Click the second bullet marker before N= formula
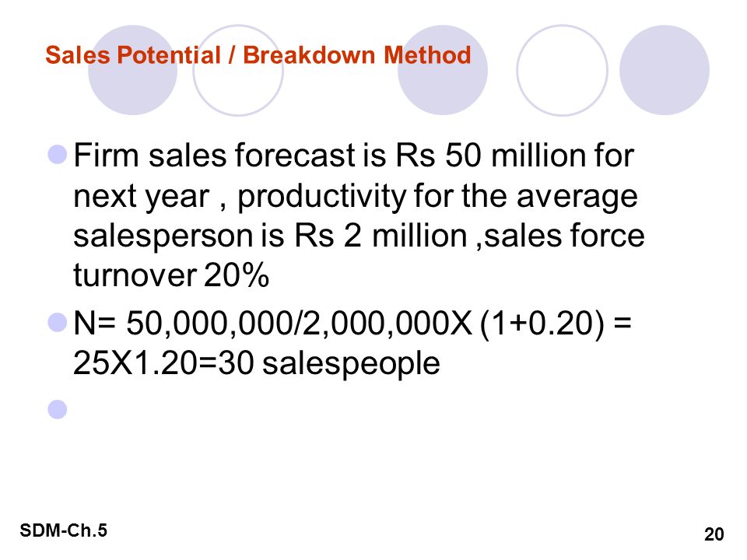The image size is (747, 560). (x=58, y=322)
